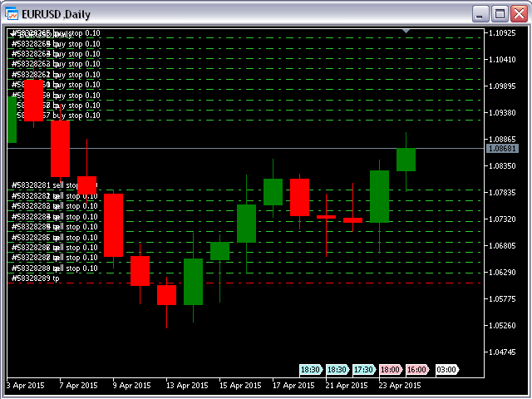Select order #58328267 buy stop label
The height and width of the screenshot is (399, 532).
55,116
